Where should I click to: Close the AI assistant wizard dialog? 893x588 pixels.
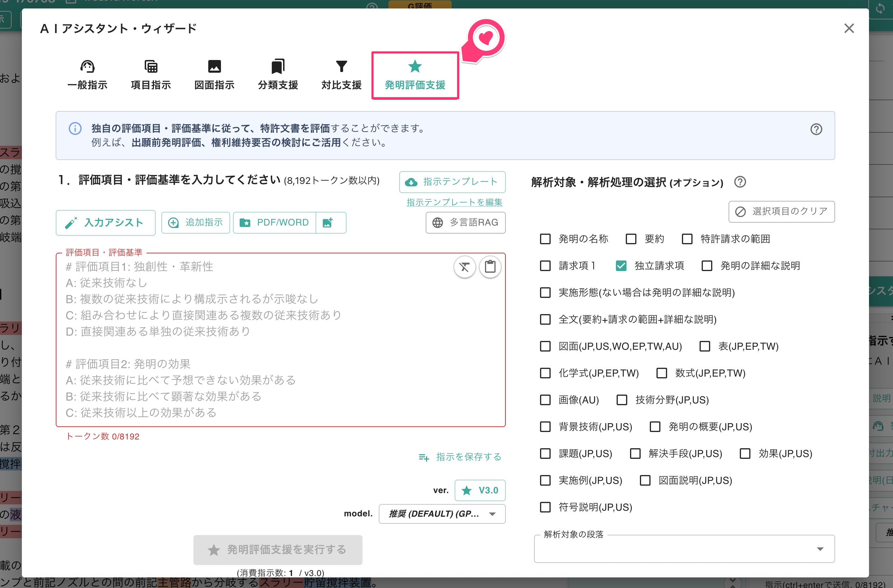pyautogui.click(x=849, y=28)
